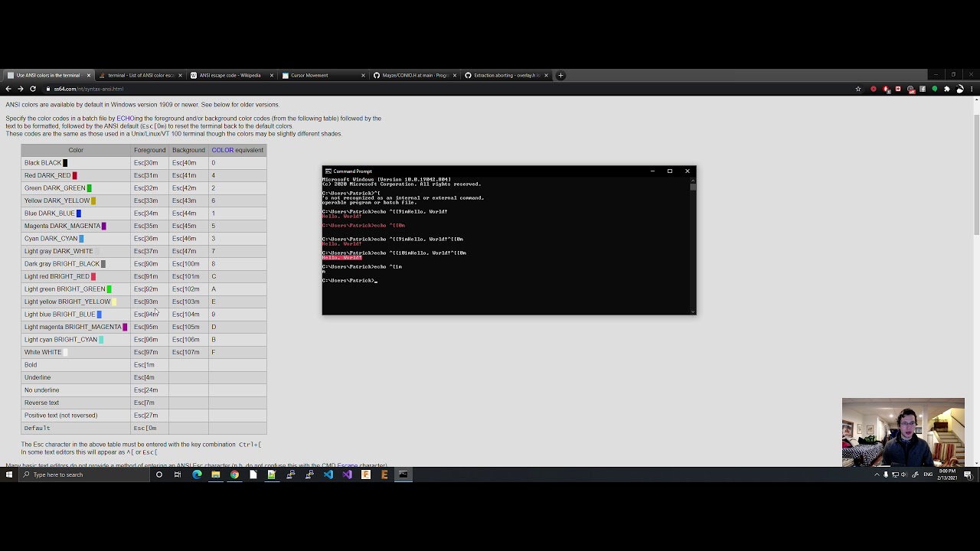Open the Mayze/CONIO.H GitHub tab
The height and width of the screenshot is (551, 980).
tap(413, 75)
